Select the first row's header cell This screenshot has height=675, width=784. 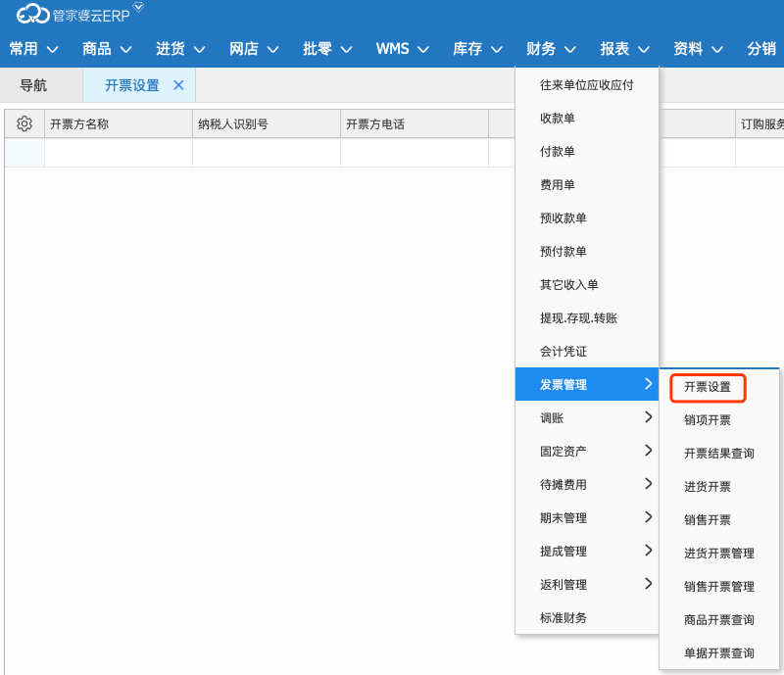(24, 153)
